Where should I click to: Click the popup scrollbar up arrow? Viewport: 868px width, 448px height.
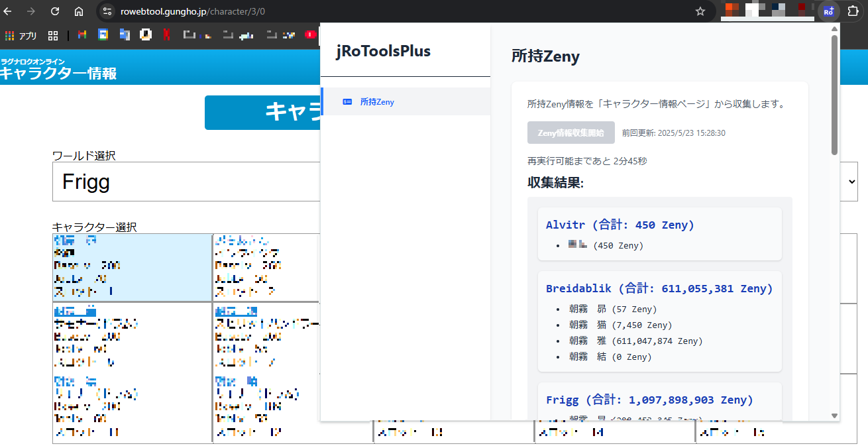(834, 29)
